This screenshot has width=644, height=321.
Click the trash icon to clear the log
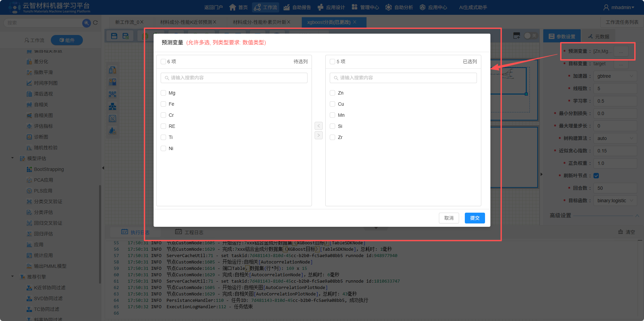click(620, 232)
